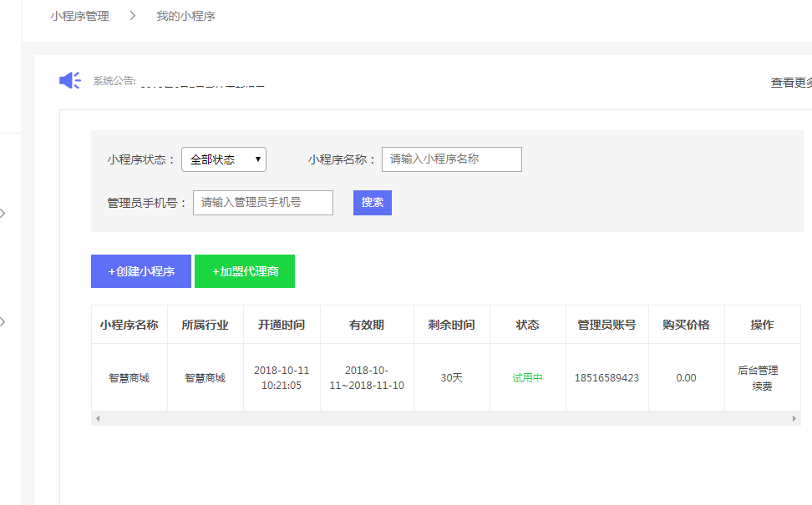Focus the 请输入小程序名称 input field
Image resolution: width=812 pixels, height=505 pixels.
(451, 159)
